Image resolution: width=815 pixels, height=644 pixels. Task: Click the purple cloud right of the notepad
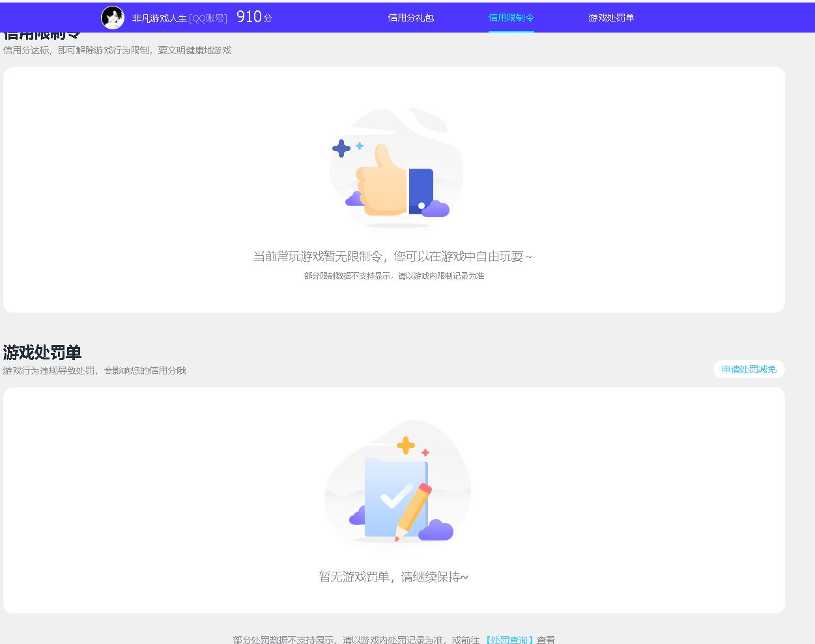436,531
